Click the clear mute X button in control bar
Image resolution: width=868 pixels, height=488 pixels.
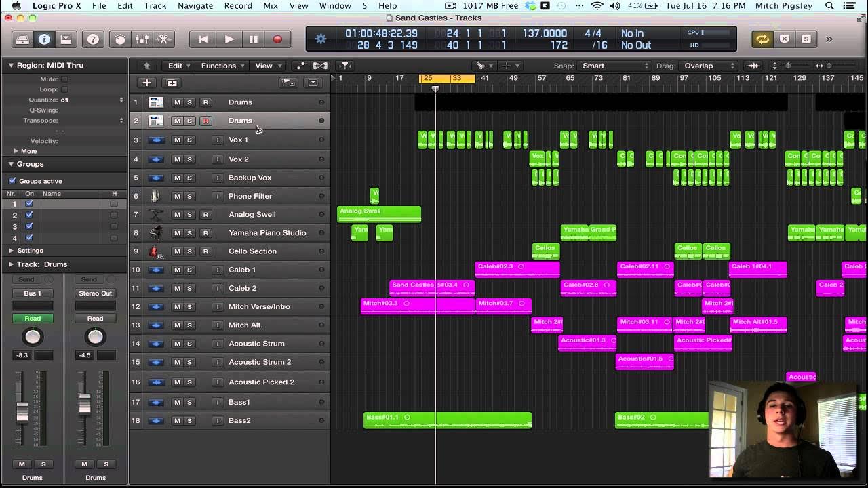click(x=785, y=39)
